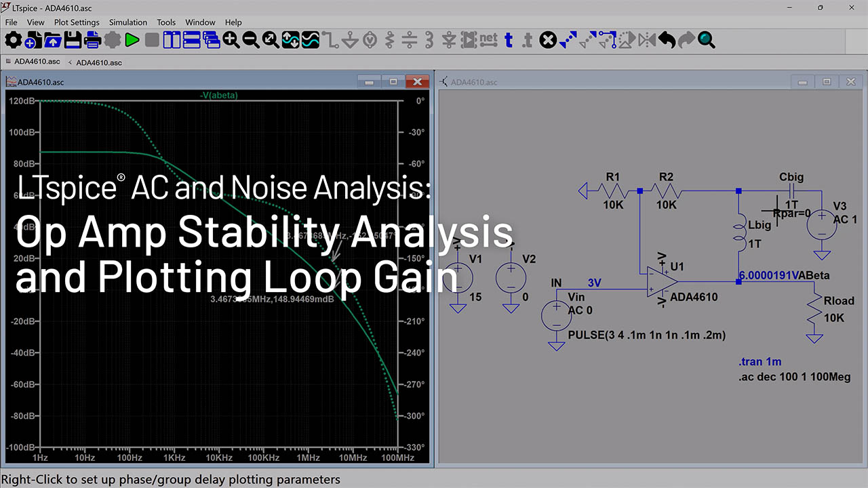
Task: Cascade windows using the toolbar icon
Action: 212,40
